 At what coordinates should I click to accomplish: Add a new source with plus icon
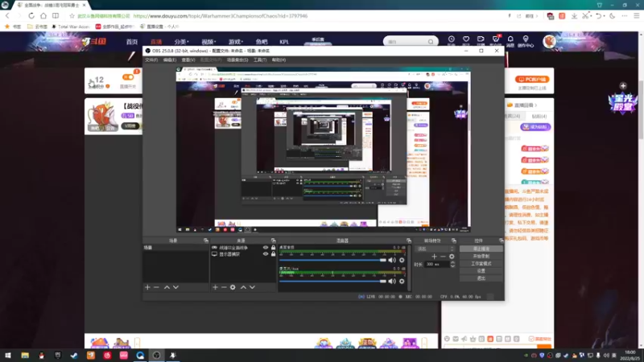click(x=215, y=287)
